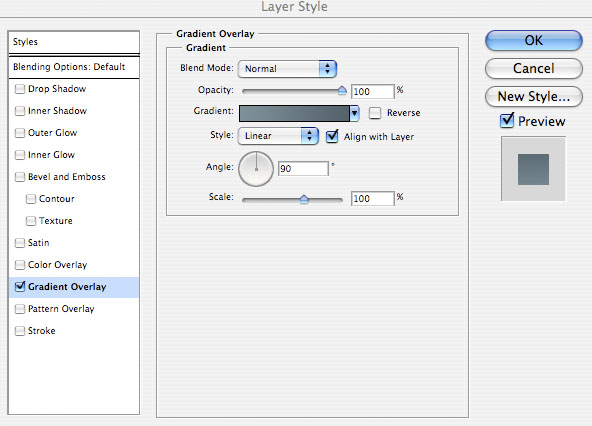
Task: Enable the Bevel and Emboss checkbox
Action: [20, 177]
